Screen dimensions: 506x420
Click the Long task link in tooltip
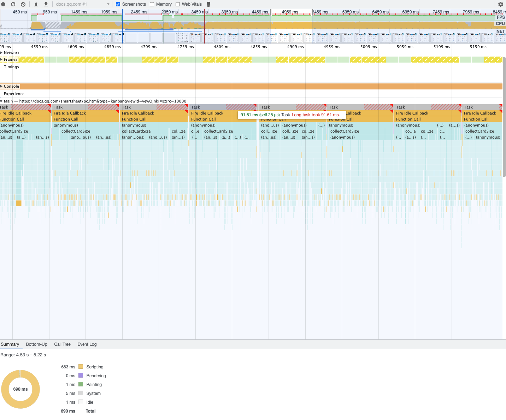pos(301,115)
